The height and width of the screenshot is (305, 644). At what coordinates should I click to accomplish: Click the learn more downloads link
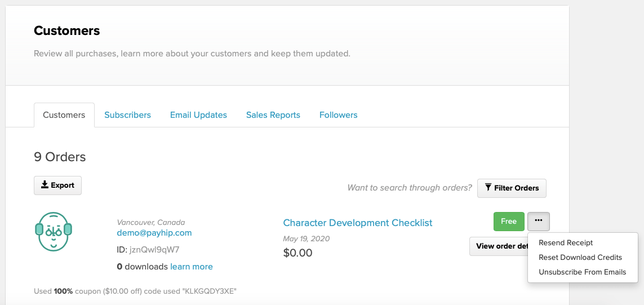192,267
